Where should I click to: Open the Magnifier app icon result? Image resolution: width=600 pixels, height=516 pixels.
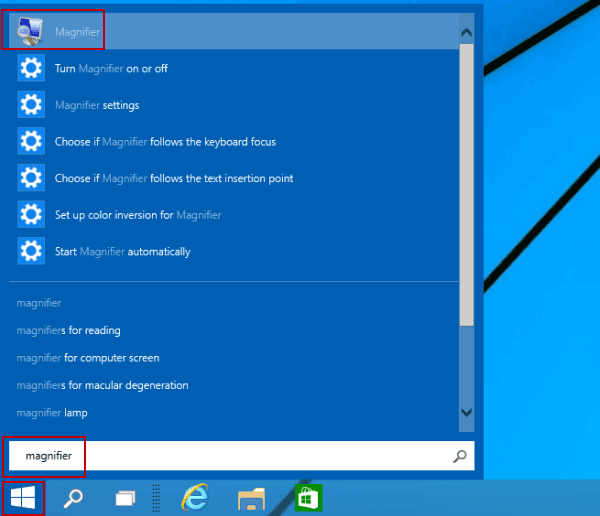pos(30,31)
